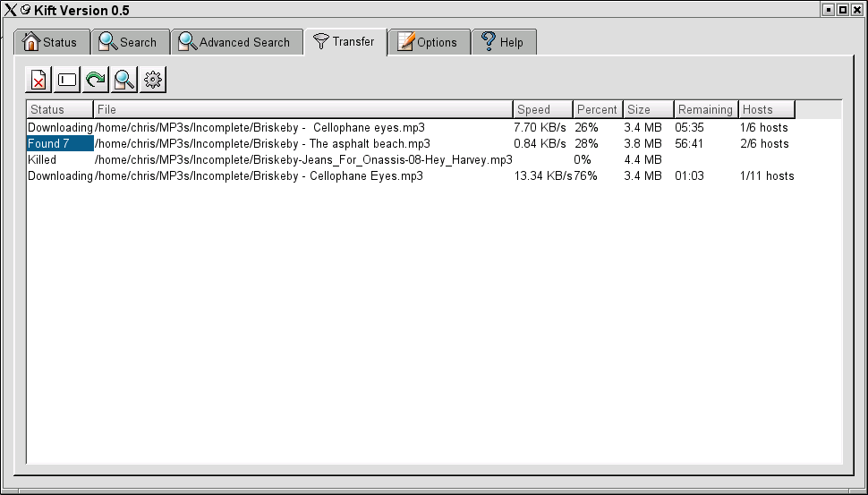Click the Speed column header
Screen dimensions: 868x495
coord(543,109)
